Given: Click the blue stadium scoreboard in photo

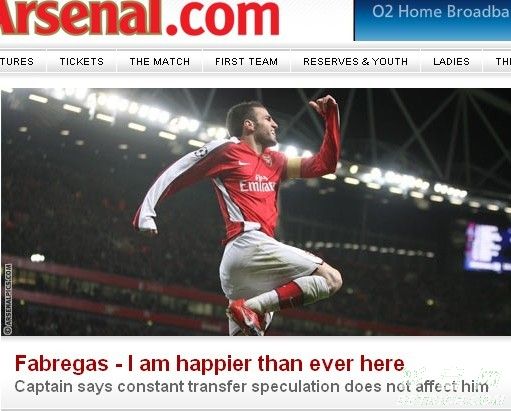Looking at the screenshot, I should pos(487,247).
